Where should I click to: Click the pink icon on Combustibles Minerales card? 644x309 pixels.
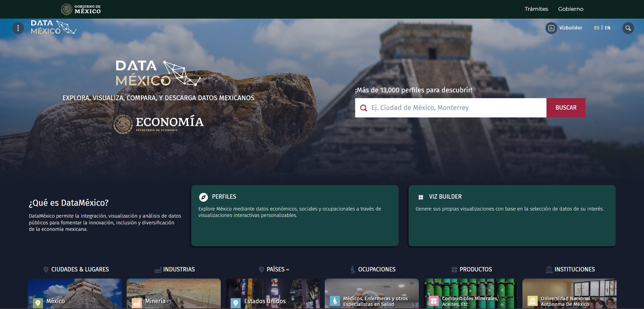coord(433,301)
